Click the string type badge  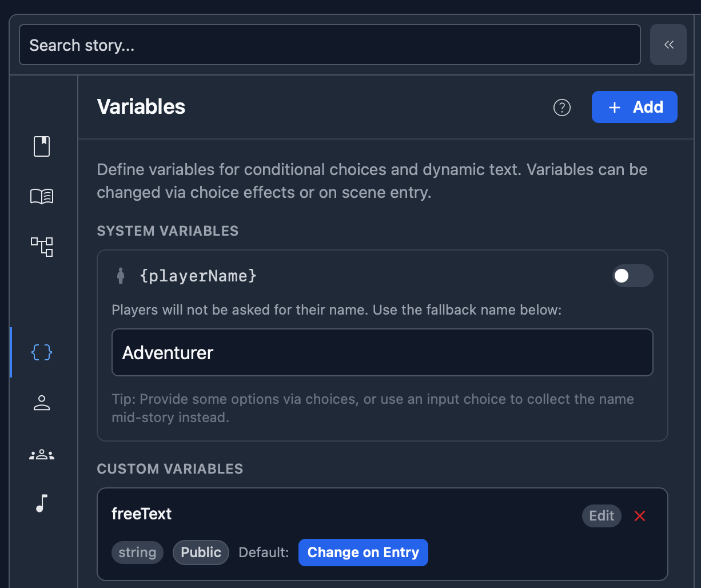[137, 553]
